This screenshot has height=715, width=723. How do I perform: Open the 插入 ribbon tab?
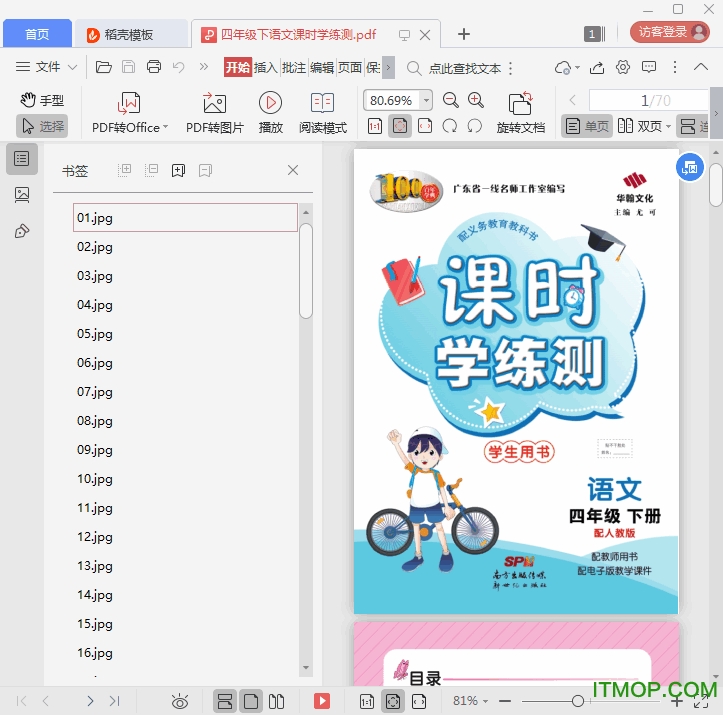266,68
